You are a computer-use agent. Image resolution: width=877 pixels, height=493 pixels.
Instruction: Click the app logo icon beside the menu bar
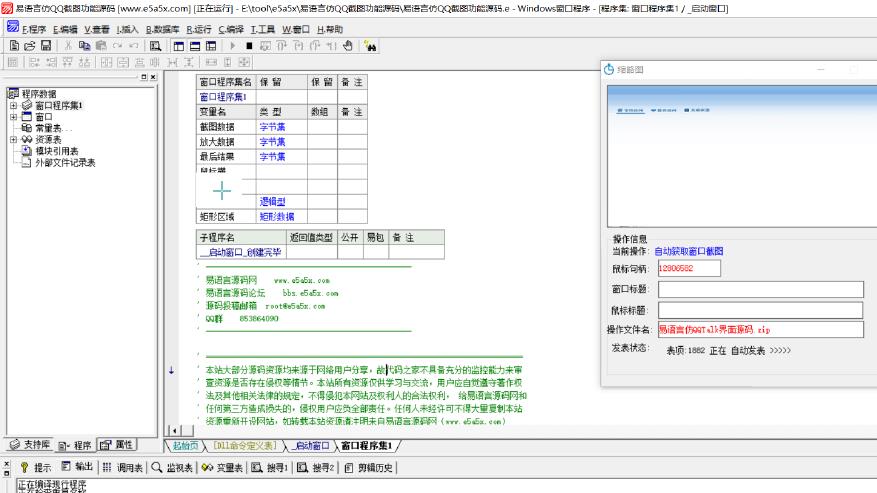tap(13, 26)
